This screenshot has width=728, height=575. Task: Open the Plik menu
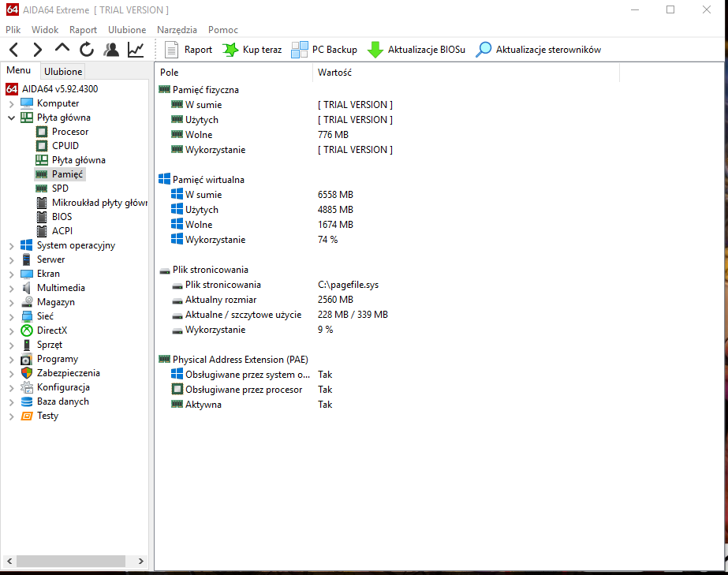(13, 30)
